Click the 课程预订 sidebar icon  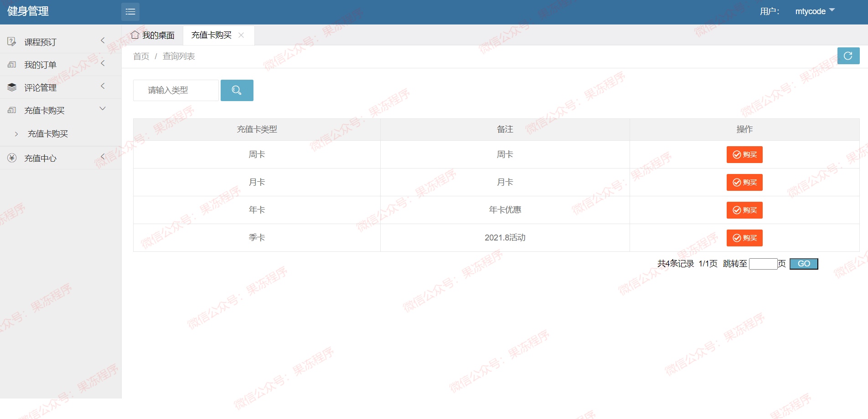tap(12, 42)
